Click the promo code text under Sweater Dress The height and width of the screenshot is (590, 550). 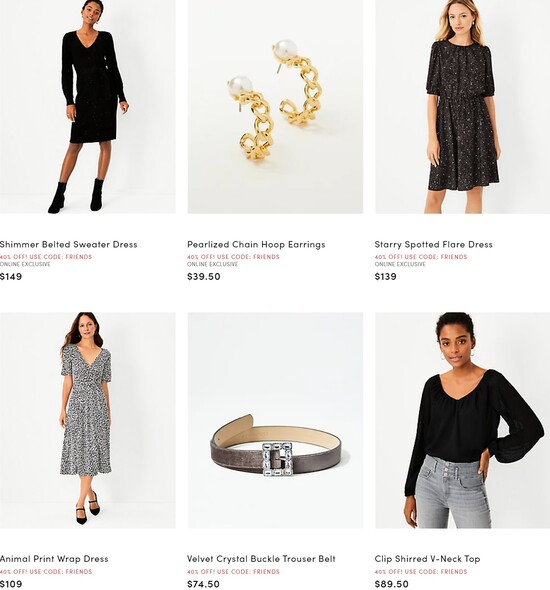coord(46,257)
